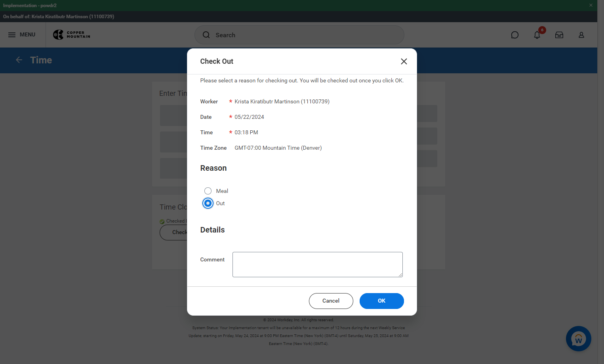Click the Reason heading
Viewport: 604px width, 364px height.
(x=213, y=168)
